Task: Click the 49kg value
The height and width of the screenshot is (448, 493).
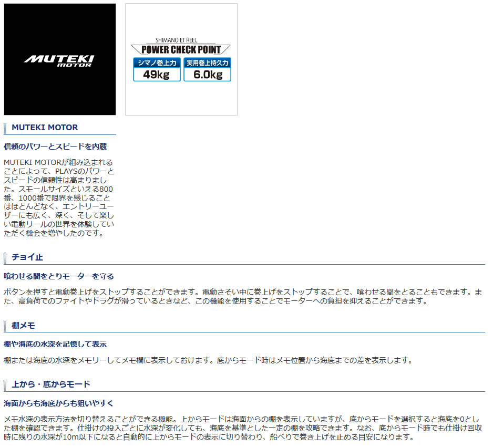Action: [x=157, y=75]
